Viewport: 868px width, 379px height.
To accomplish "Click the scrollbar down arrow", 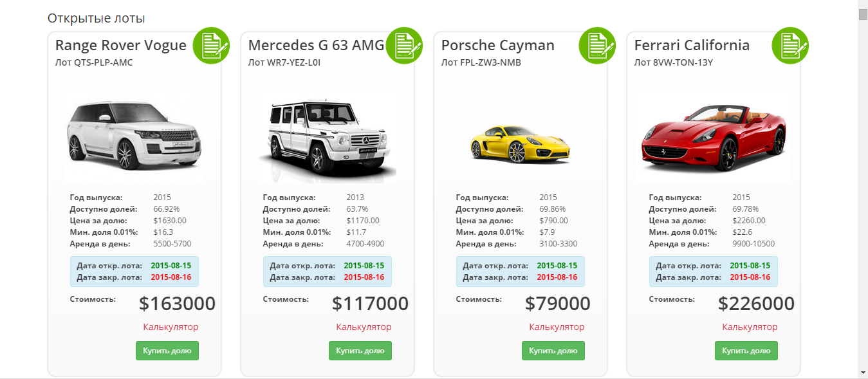I will [862, 372].
